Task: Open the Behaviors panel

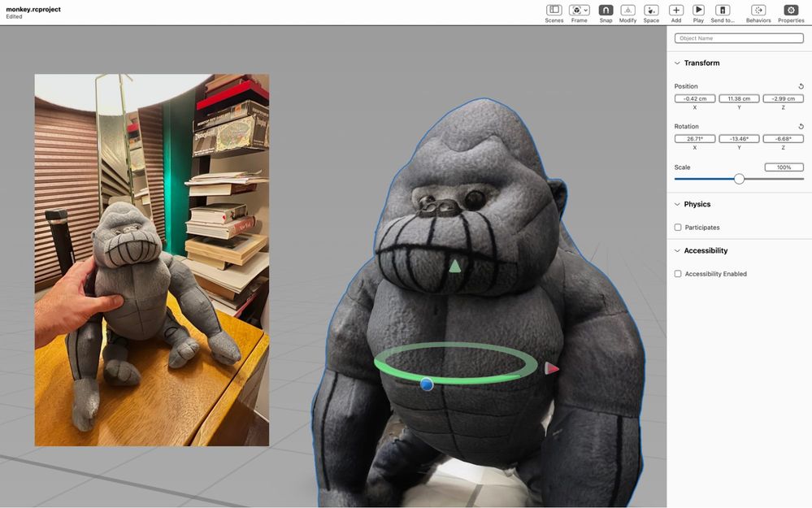Action: click(758, 10)
